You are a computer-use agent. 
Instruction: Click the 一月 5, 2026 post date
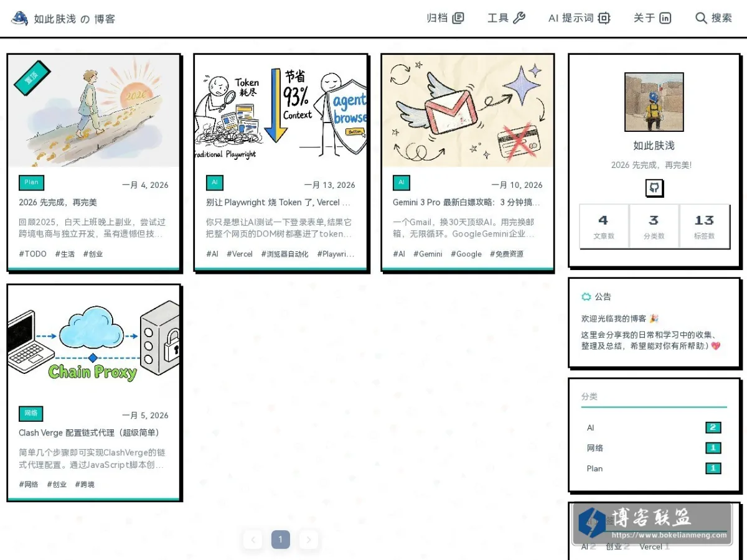point(145,415)
